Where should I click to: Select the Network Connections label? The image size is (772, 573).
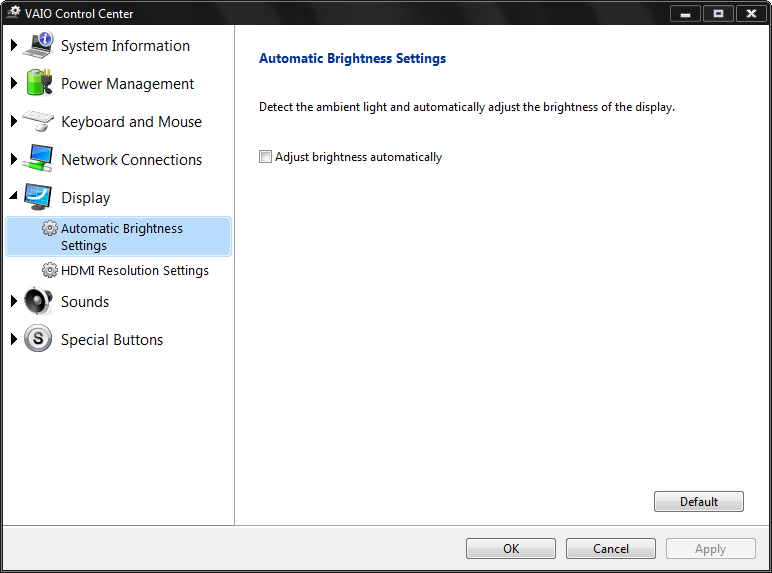tap(131, 159)
